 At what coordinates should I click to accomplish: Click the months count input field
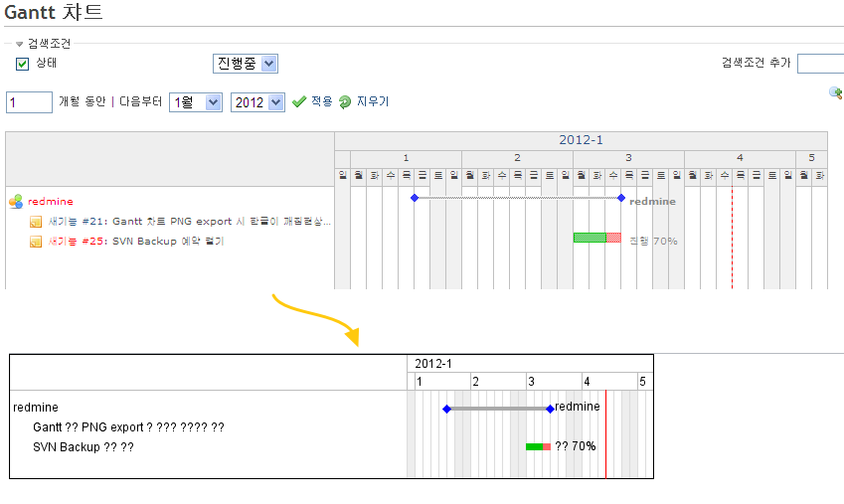[x=29, y=102]
